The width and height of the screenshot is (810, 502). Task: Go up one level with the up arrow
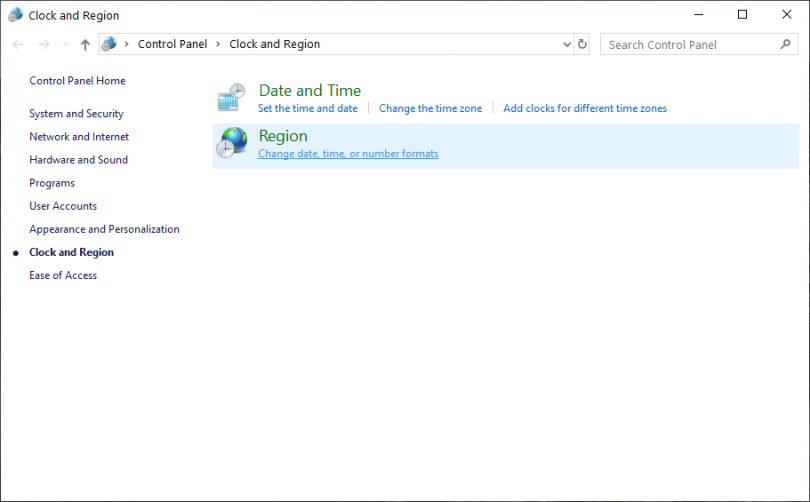point(85,44)
